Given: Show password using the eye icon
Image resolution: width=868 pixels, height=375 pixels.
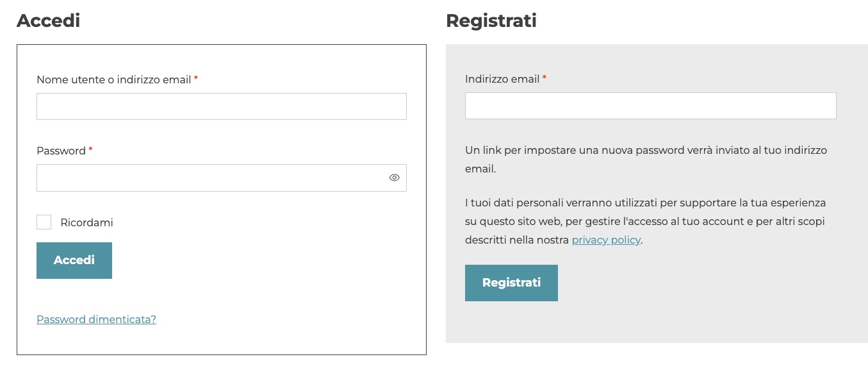Looking at the screenshot, I should (395, 178).
